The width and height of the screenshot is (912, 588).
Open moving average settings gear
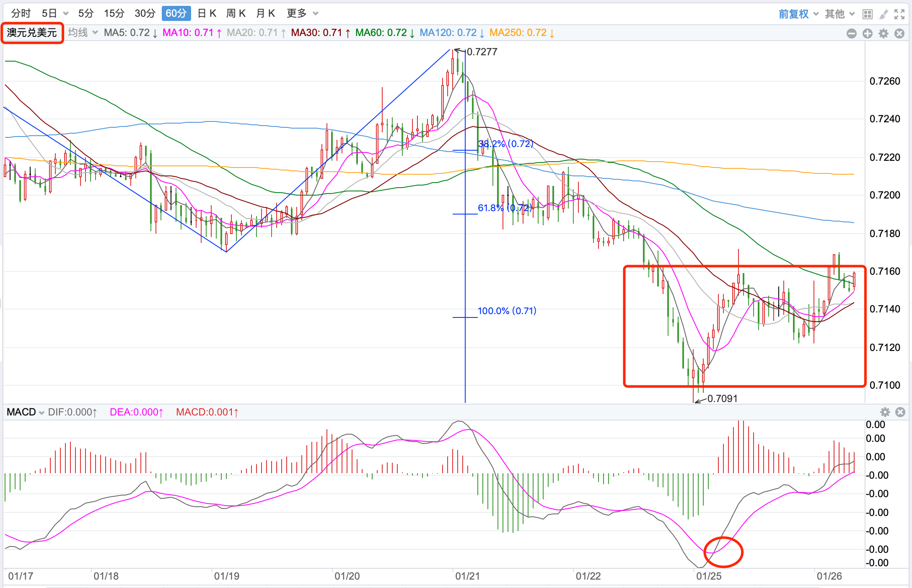click(883, 34)
